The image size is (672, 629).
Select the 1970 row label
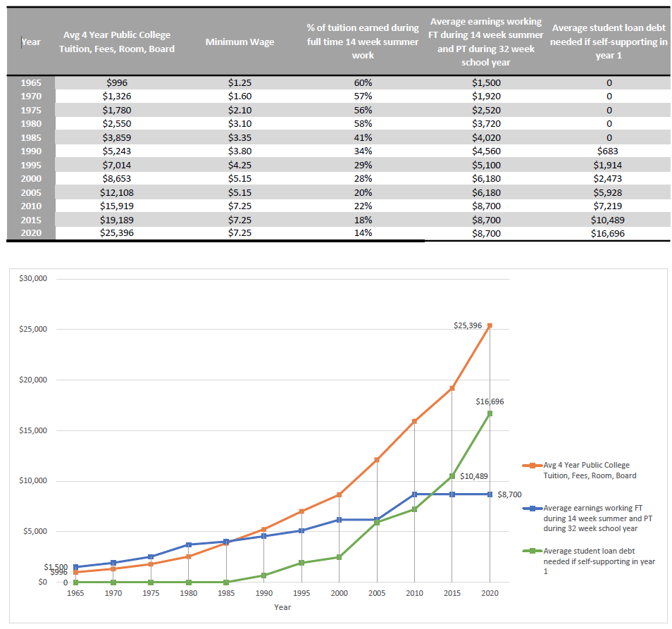tap(31, 96)
